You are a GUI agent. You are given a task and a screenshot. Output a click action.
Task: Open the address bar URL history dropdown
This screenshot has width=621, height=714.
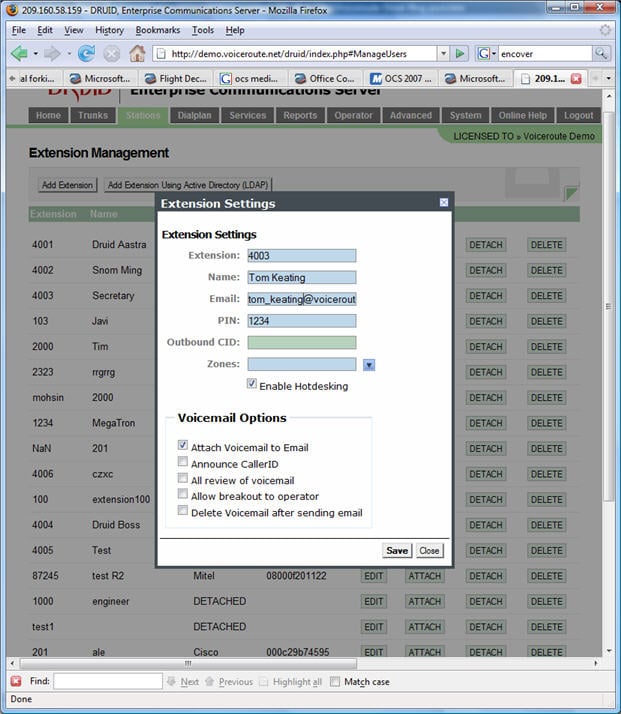(443, 53)
